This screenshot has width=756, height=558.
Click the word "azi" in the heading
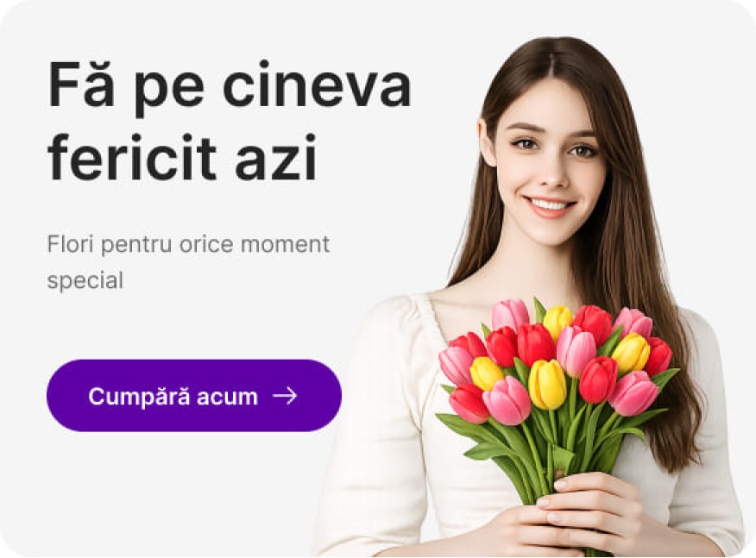click(x=276, y=155)
